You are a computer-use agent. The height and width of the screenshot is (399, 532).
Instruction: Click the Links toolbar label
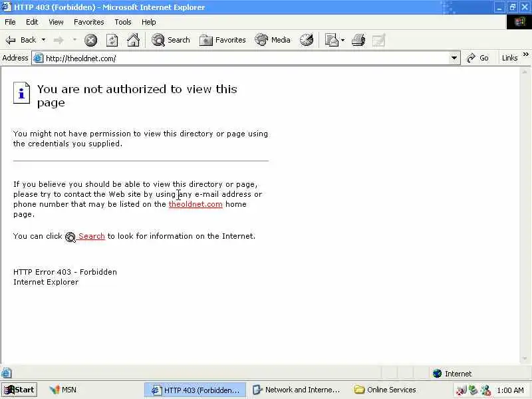(509, 58)
